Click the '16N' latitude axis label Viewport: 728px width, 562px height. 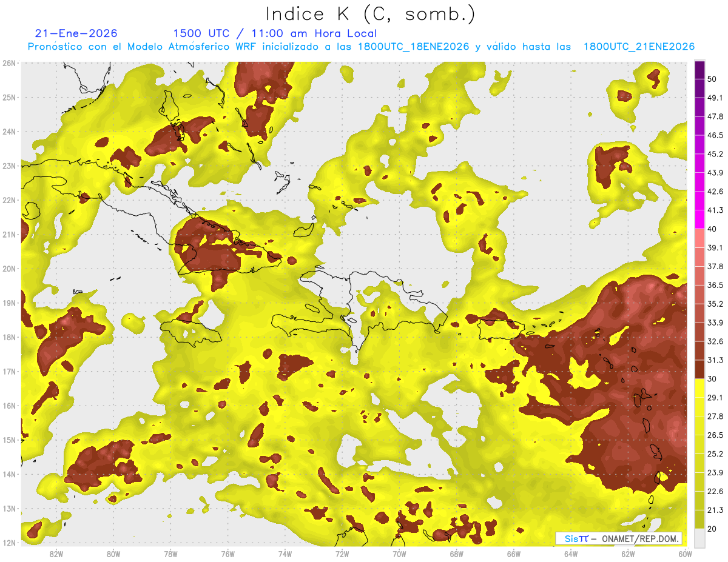click(9, 406)
